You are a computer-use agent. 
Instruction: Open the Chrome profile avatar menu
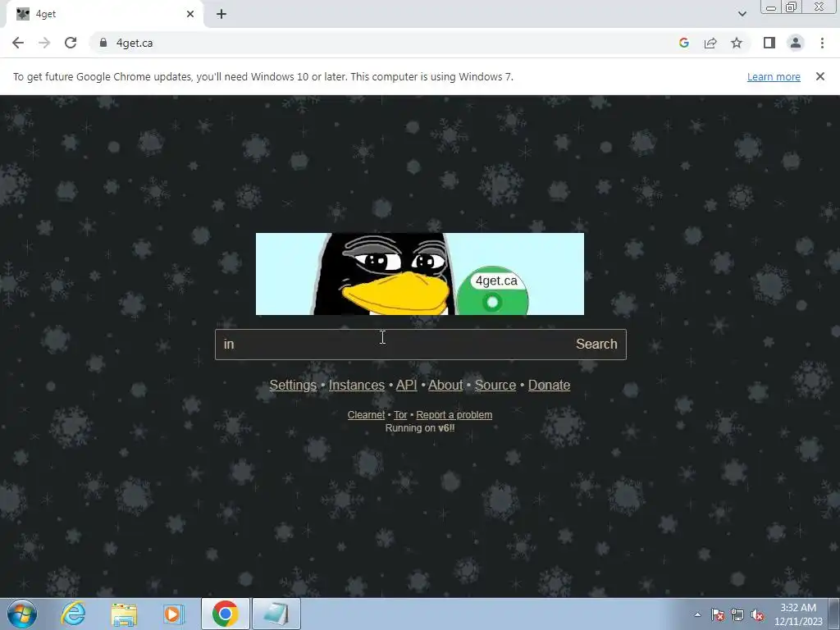(796, 43)
